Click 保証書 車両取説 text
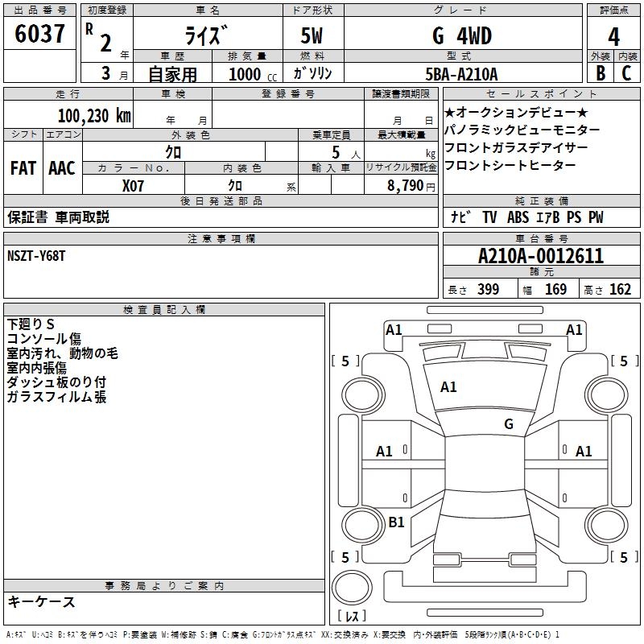Viewport: 644px width, 644px height. pos(58,217)
